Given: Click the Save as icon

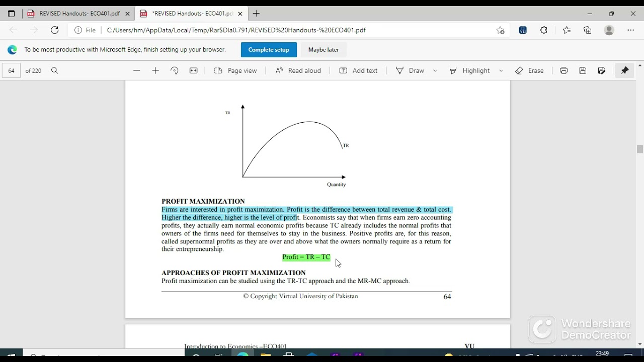Looking at the screenshot, I should 602,71.
